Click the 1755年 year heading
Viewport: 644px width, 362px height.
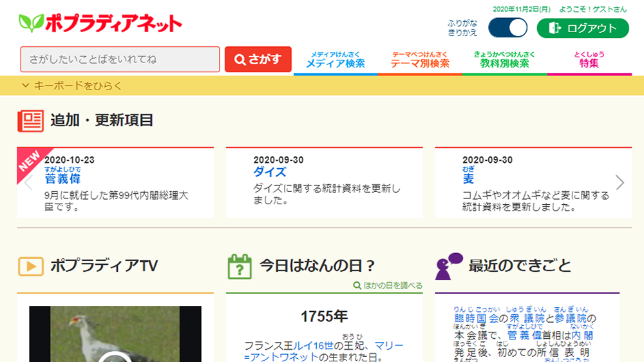[x=324, y=316]
